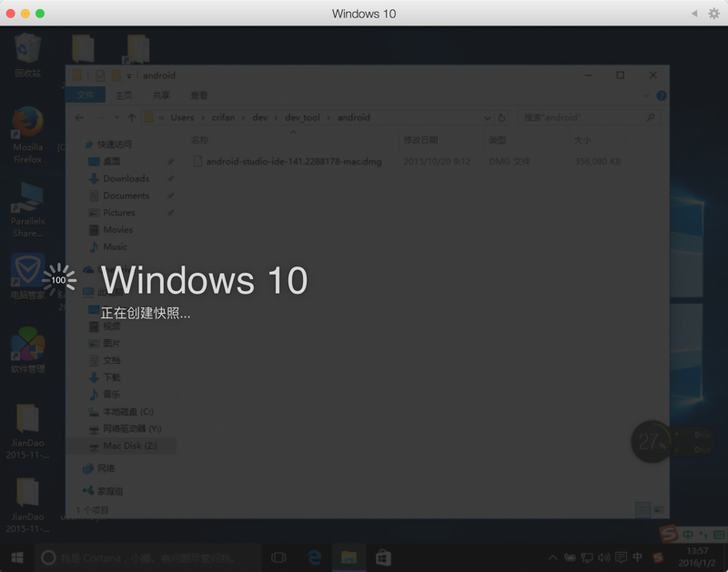Image resolution: width=728 pixels, height=572 pixels.
Task: Show hidden tray icons chevron
Action: (x=552, y=557)
